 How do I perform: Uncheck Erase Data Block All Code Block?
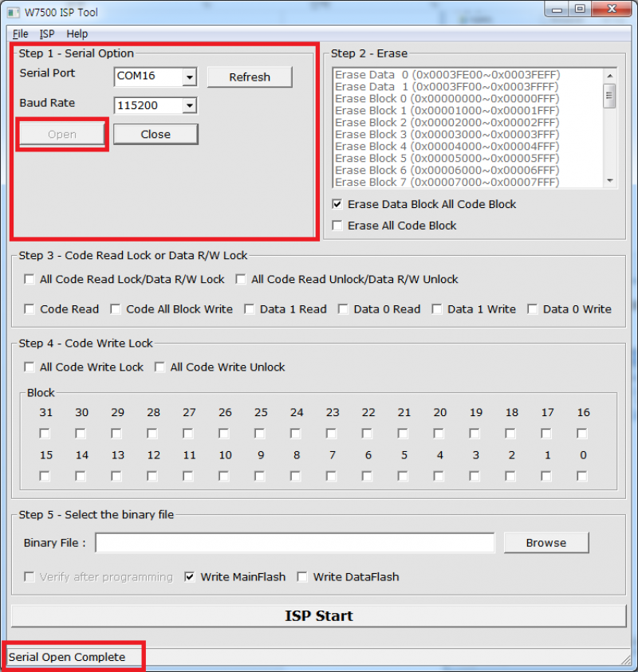click(x=337, y=205)
